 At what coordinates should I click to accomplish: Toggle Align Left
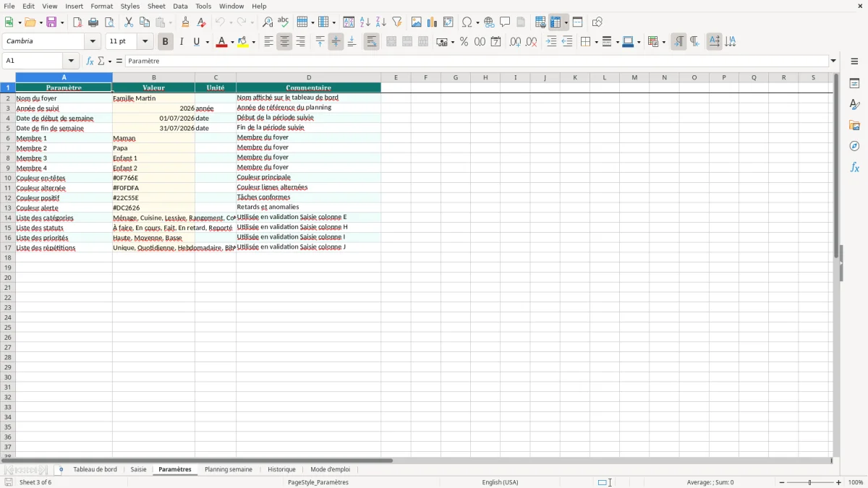click(x=268, y=42)
